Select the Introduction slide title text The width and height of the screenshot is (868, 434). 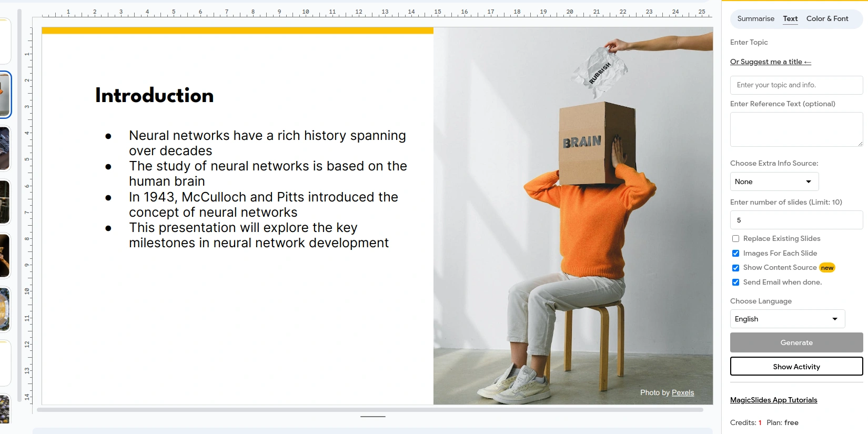(154, 96)
